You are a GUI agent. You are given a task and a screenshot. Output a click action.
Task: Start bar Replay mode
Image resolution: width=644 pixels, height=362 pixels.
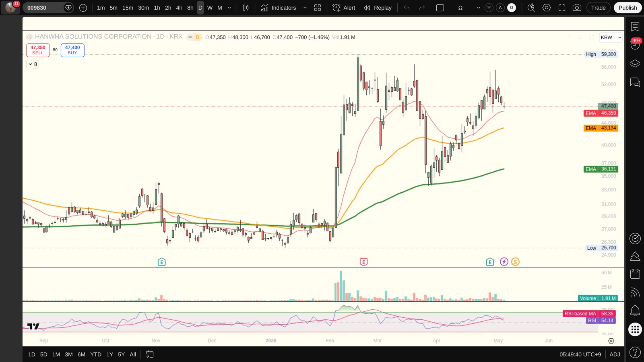point(378,8)
